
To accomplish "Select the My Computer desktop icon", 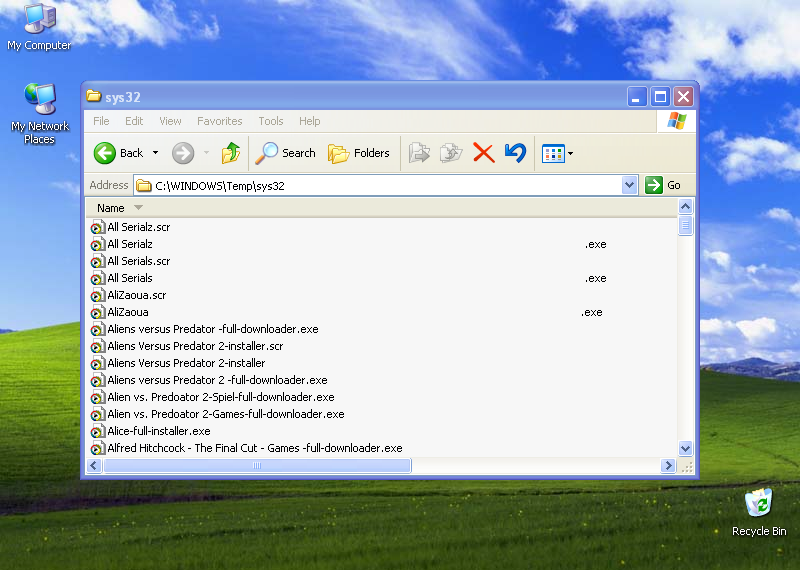I will coord(39,27).
